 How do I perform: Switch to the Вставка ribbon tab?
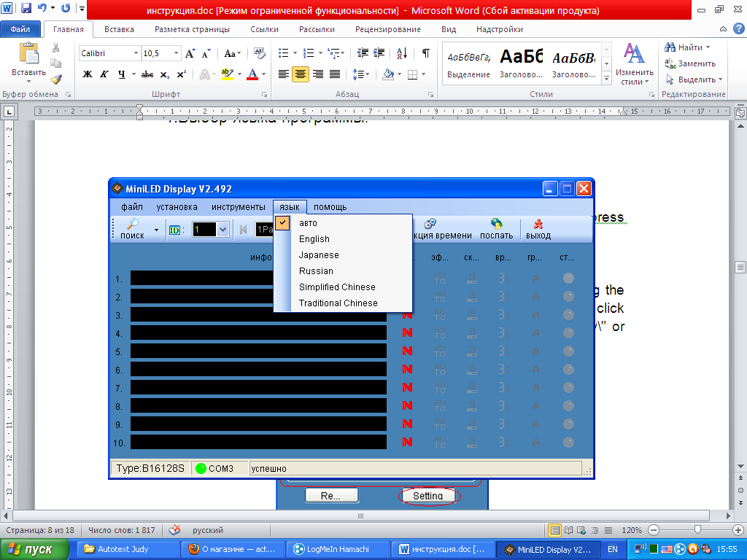pyautogui.click(x=119, y=29)
